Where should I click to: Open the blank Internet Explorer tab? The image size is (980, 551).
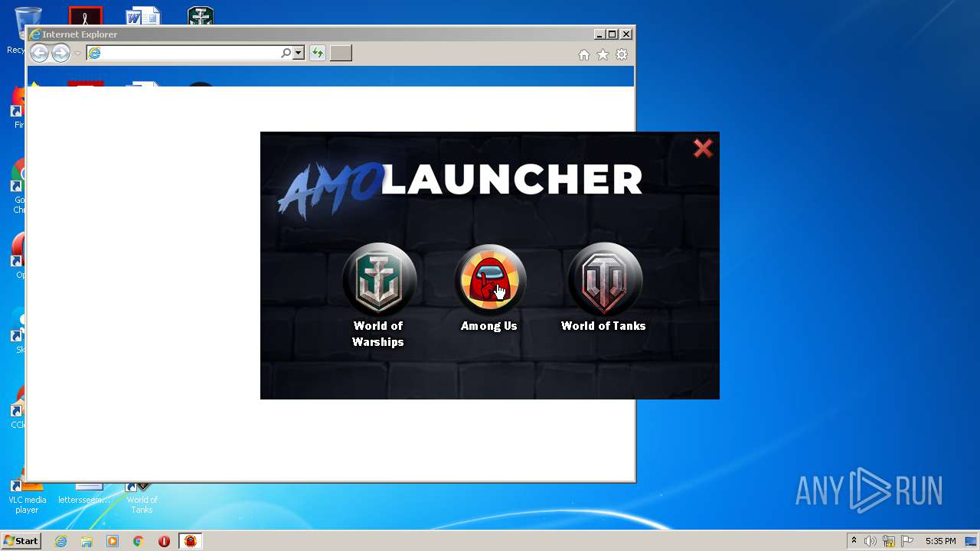tap(341, 53)
